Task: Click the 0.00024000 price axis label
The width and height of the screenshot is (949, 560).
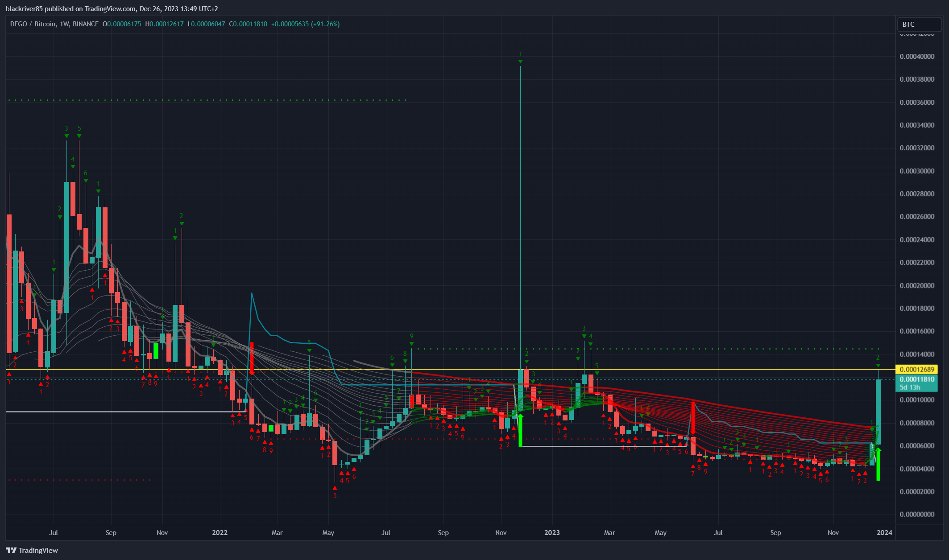Action: (x=917, y=239)
